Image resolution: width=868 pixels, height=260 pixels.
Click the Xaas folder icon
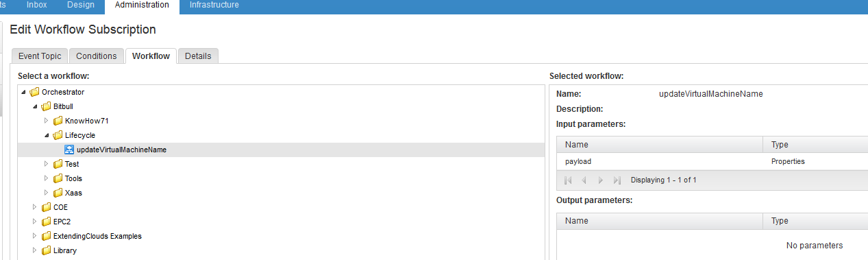(x=58, y=193)
